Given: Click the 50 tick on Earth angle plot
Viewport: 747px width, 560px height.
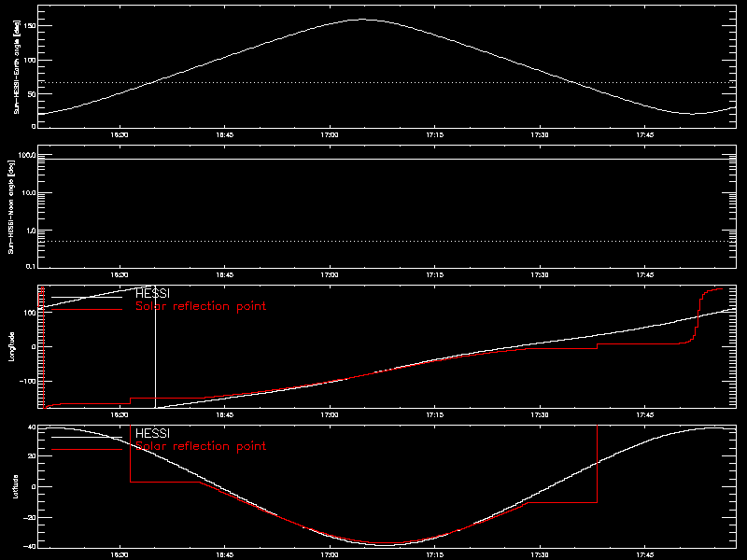Looking at the screenshot, I should [32, 94].
